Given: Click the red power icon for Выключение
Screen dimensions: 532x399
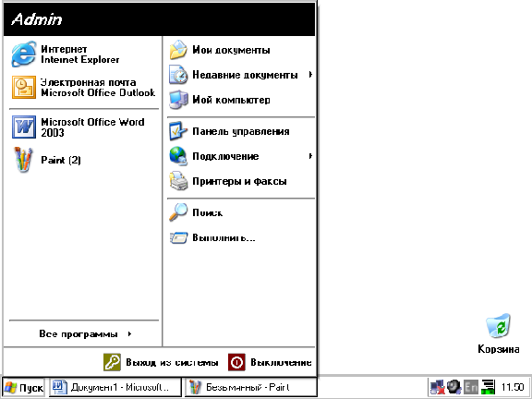Looking at the screenshot, I should click(236, 362).
